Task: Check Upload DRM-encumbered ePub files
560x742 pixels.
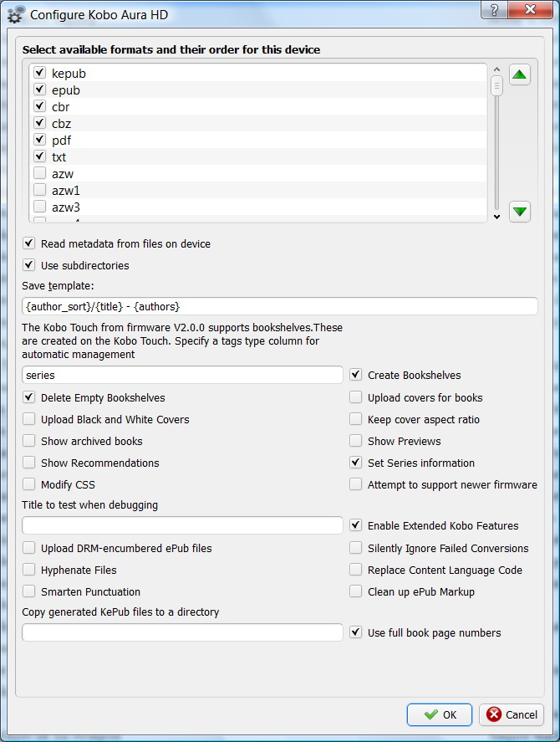Action: pyautogui.click(x=29, y=548)
